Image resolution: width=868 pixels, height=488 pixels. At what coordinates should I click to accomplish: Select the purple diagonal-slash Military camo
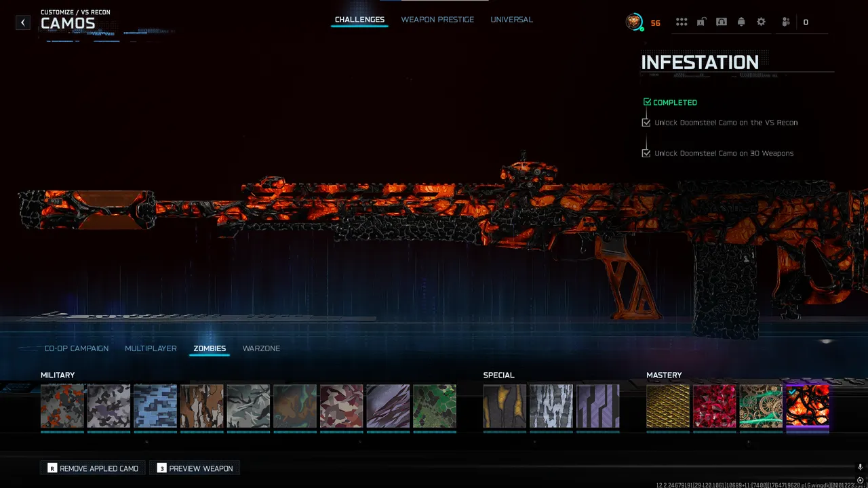coord(388,407)
